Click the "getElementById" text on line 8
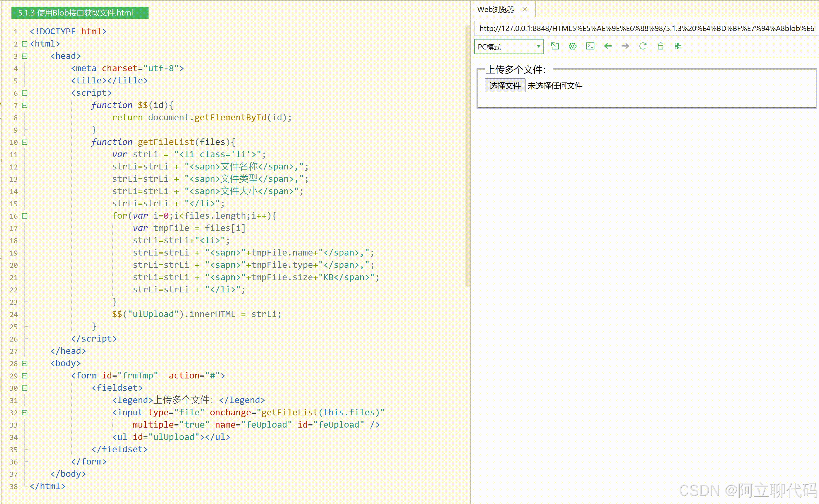 tap(231, 117)
